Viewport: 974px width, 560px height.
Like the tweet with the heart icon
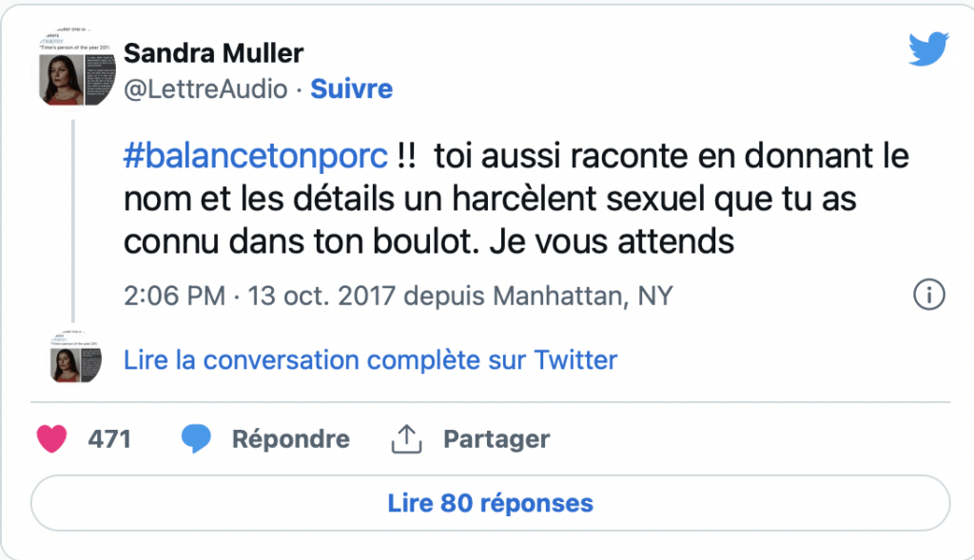tap(51, 439)
